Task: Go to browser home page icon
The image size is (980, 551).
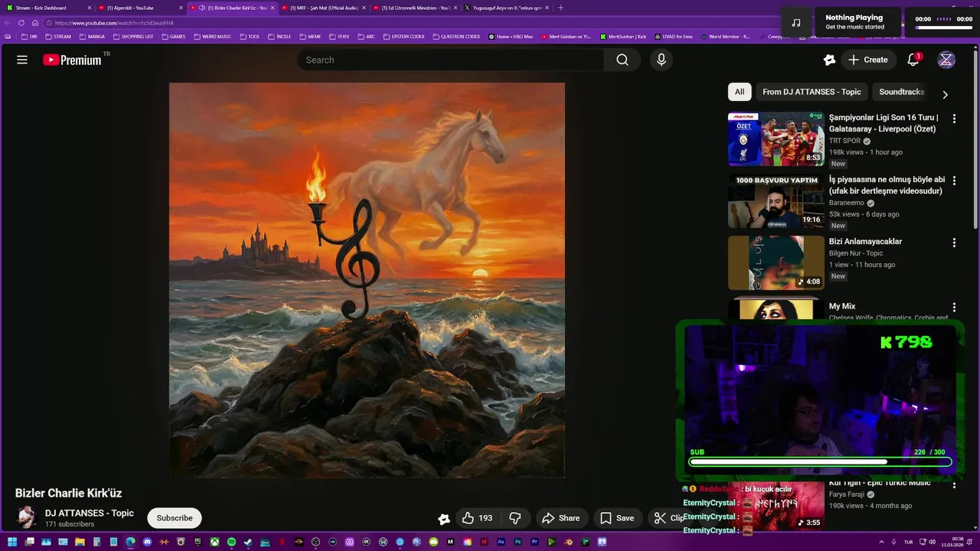Action: (35, 23)
